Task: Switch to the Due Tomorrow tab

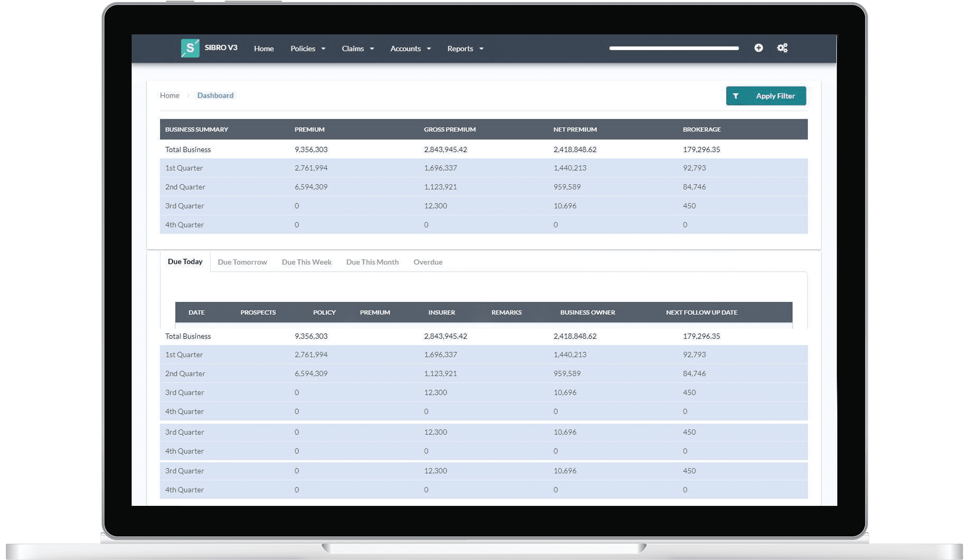Action: pyautogui.click(x=242, y=262)
